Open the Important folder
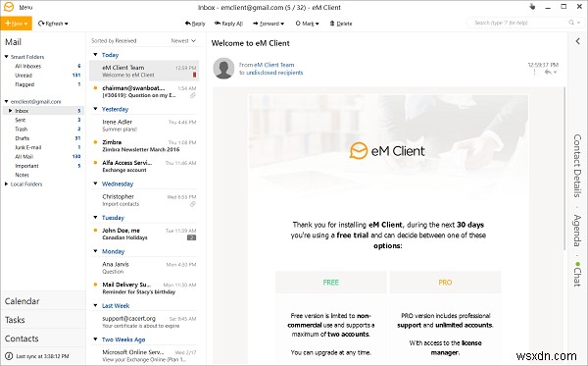The width and height of the screenshot is (588, 366). point(26,166)
